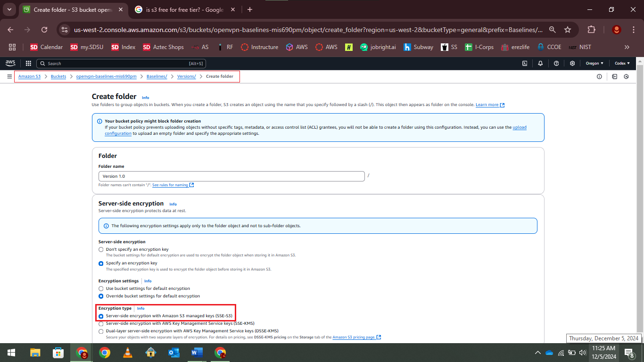Open the Calendar bookmark
The width and height of the screenshot is (644, 362).
46,47
